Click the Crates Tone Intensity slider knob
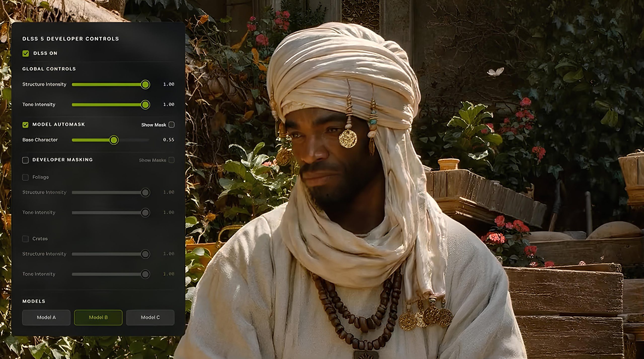 [145, 274]
